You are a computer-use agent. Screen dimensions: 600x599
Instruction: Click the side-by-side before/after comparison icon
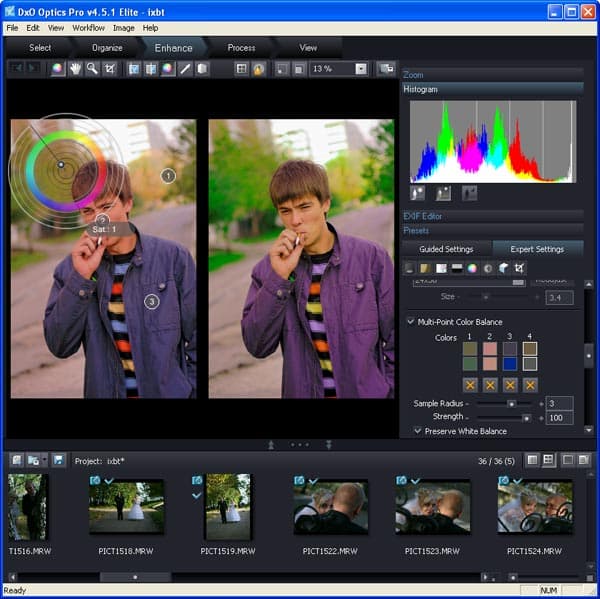[151, 69]
